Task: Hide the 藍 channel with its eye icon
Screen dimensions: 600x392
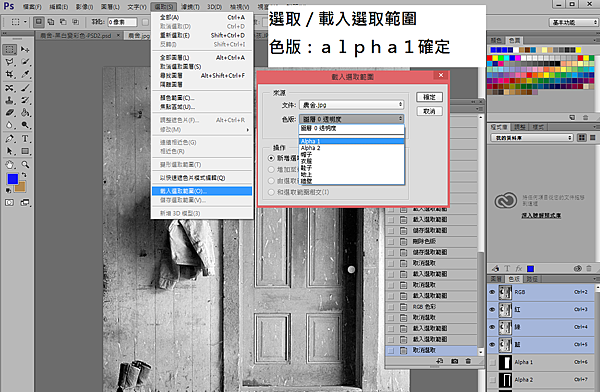Action: click(x=492, y=345)
